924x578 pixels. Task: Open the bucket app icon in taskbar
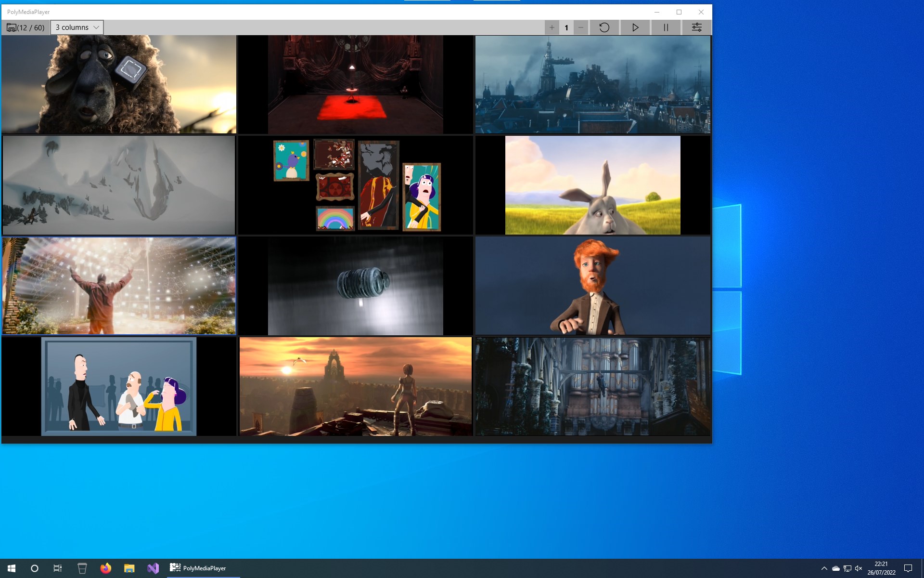82,568
